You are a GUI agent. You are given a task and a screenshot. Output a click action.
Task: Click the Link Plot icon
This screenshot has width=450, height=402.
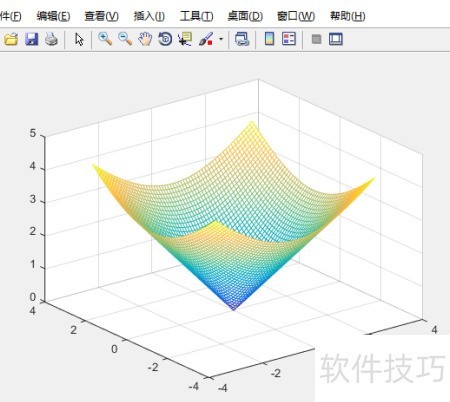242,39
